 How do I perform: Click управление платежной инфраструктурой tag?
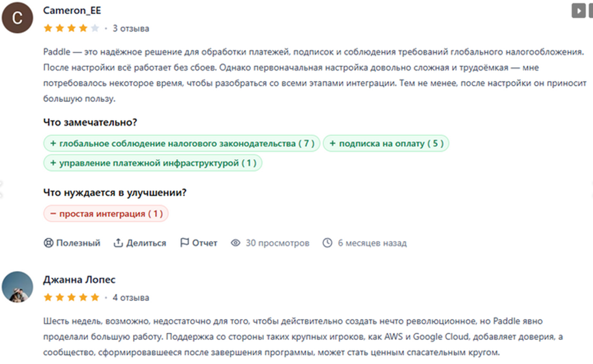point(153,163)
